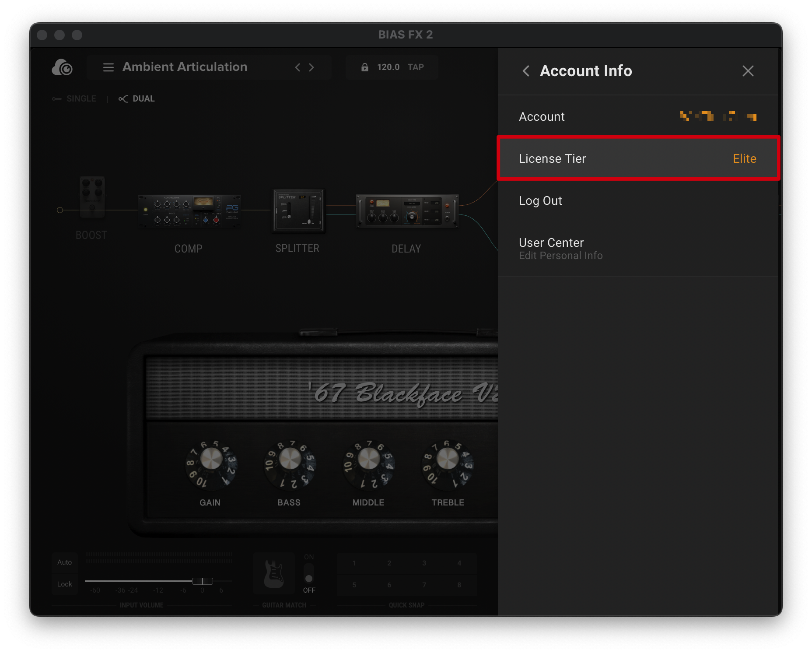
Task: Click the Account row
Action: [x=638, y=117]
